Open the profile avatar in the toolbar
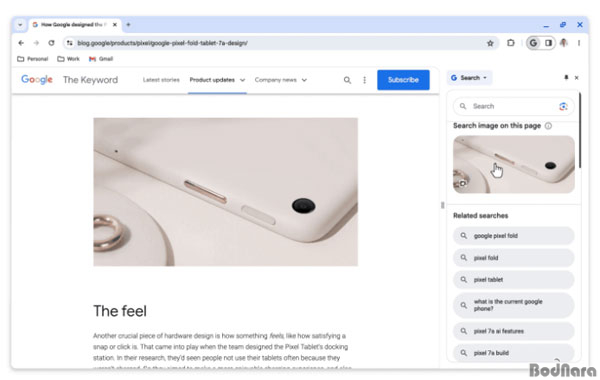The height and width of the screenshot is (380, 600). (x=564, y=43)
